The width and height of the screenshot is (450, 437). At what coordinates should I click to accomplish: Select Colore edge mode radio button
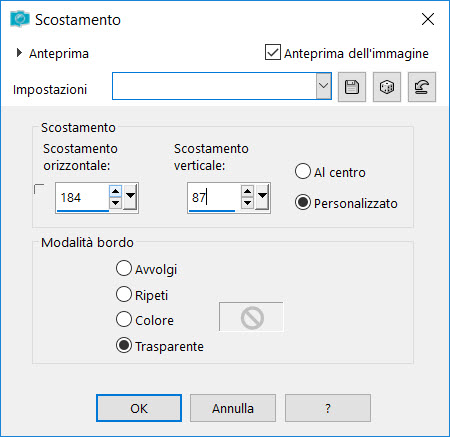(124, 319)
